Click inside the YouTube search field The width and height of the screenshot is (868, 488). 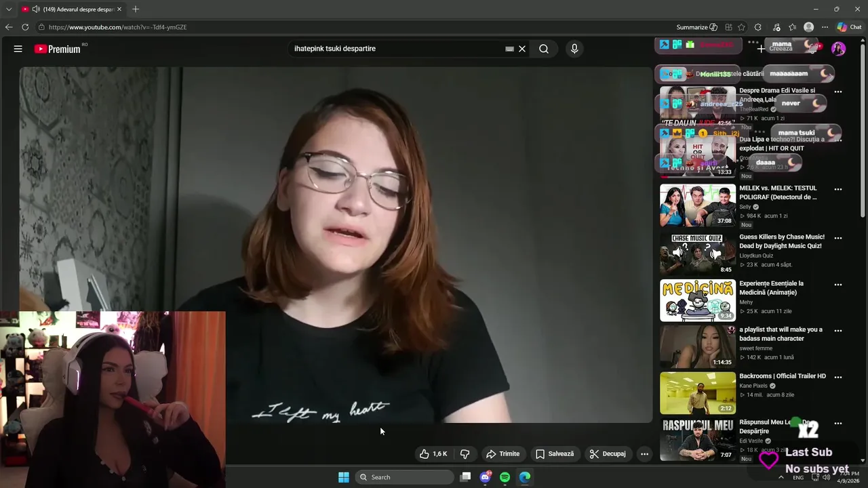(x=397, y=49)
